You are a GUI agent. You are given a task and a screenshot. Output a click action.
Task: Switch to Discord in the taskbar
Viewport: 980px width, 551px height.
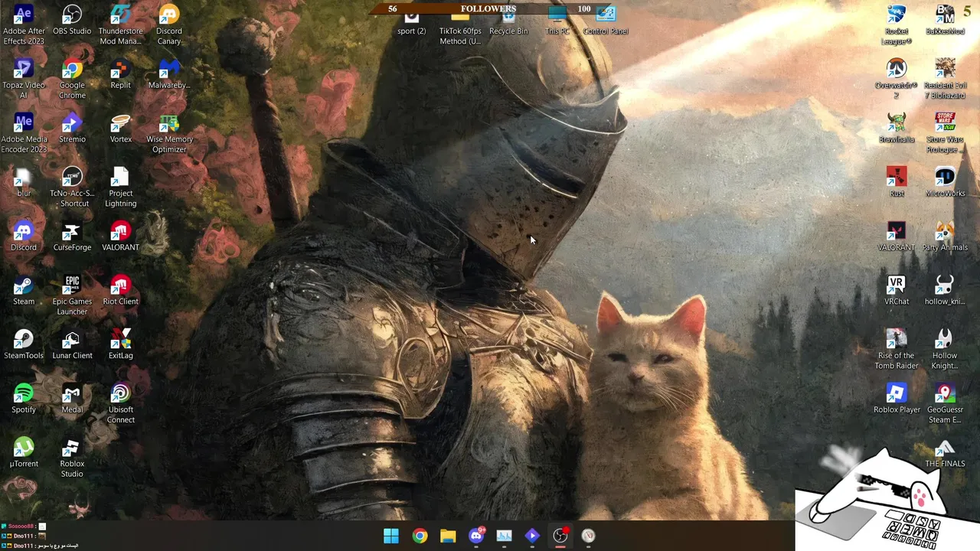[x=476, y=536]
